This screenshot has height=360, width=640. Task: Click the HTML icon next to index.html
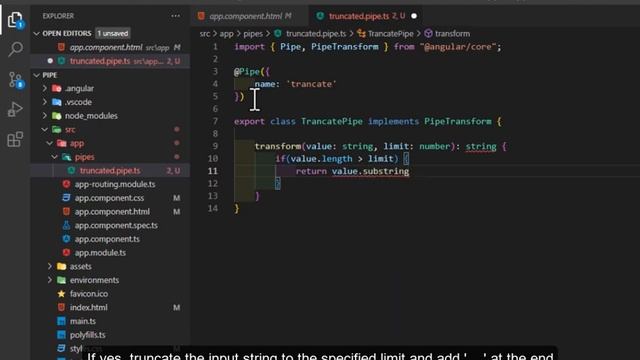61,307
